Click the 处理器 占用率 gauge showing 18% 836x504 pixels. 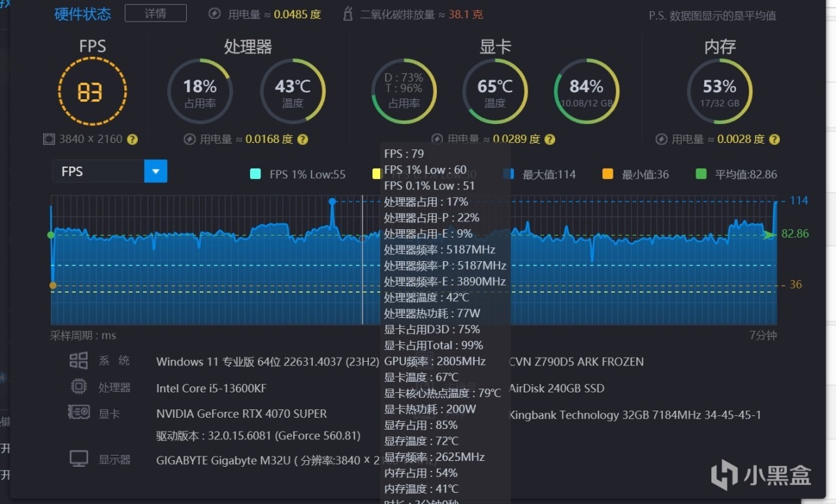[x=199, y=91]
